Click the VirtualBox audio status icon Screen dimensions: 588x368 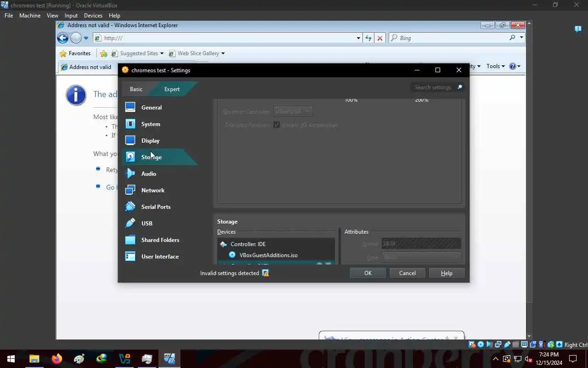(489, 345)
